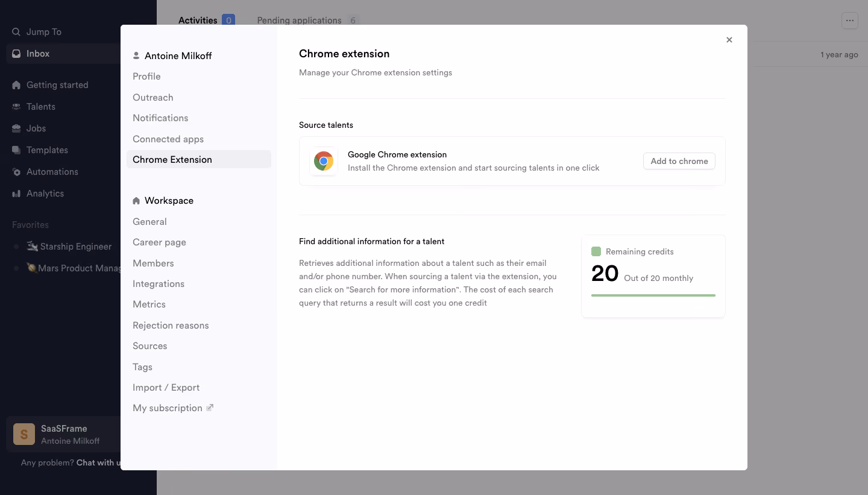Image resolution: width=868 pixels, height=495 pixels.
Task: Click the green credits progress bar
Action: pyautogui.click(x=653, y=295)
